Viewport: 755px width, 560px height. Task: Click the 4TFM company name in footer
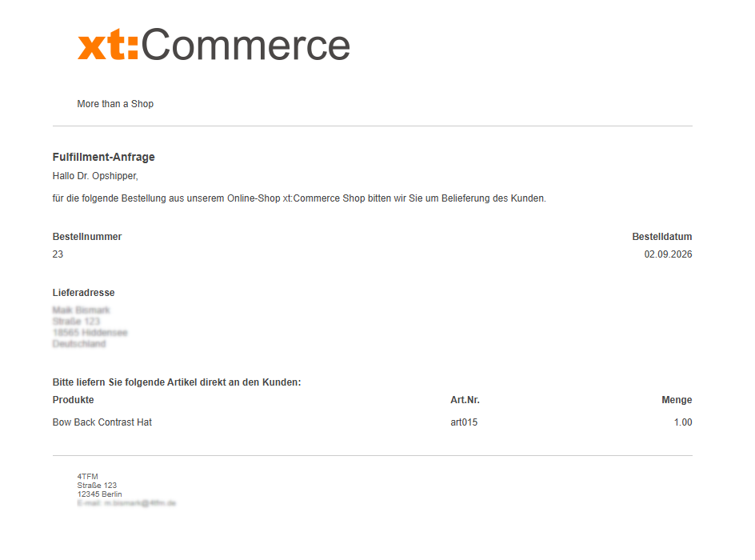[88, 477]
